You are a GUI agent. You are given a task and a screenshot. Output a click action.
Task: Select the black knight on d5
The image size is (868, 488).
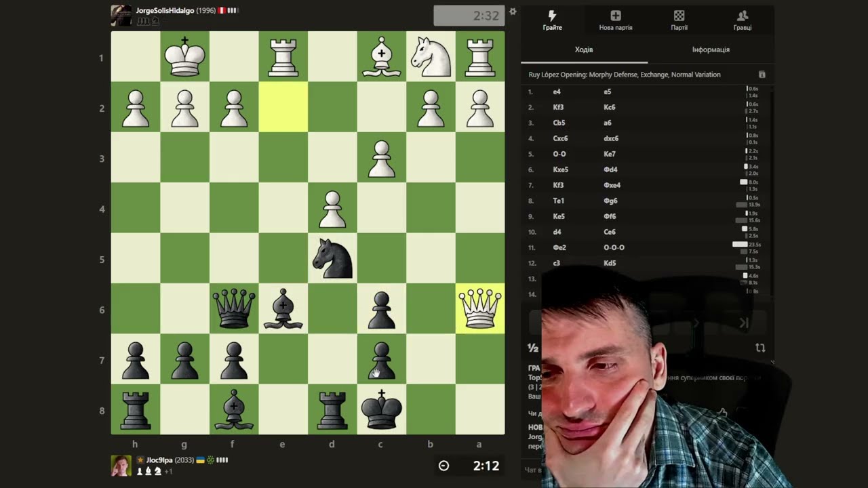point(332,259)
